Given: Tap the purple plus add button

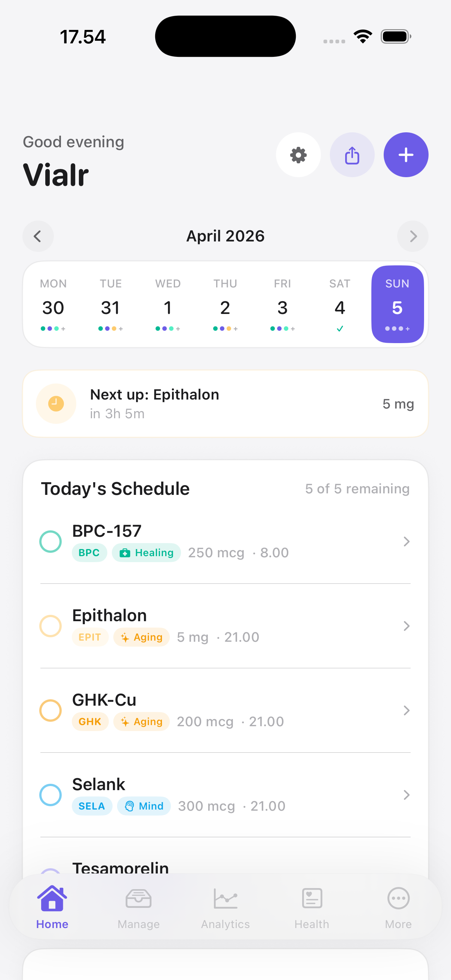Looking at the screenshot, I should pyautogui.click(x=406, y=155).
